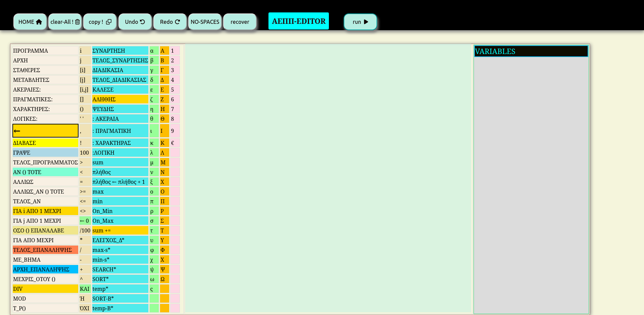Select the orange ΤΕΛΟΣ_ΕΠΑΝΑΛΗΨΗΣ keyword

(x=45, y=250)
